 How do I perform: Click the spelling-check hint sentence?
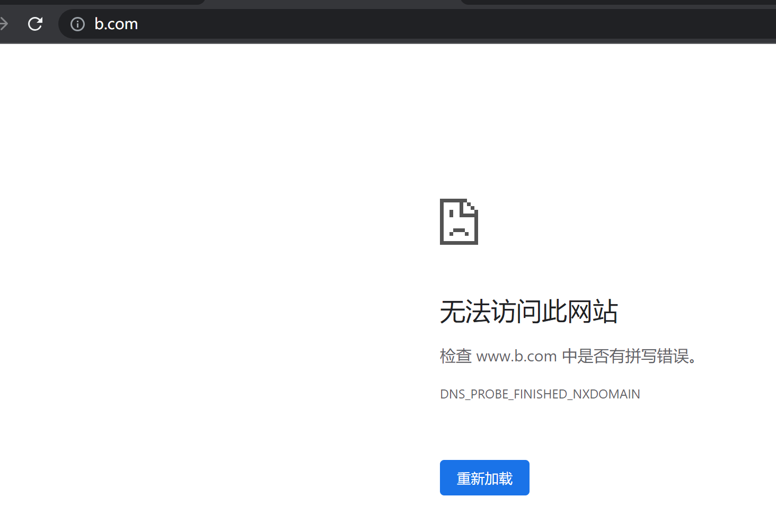(568, 356)
